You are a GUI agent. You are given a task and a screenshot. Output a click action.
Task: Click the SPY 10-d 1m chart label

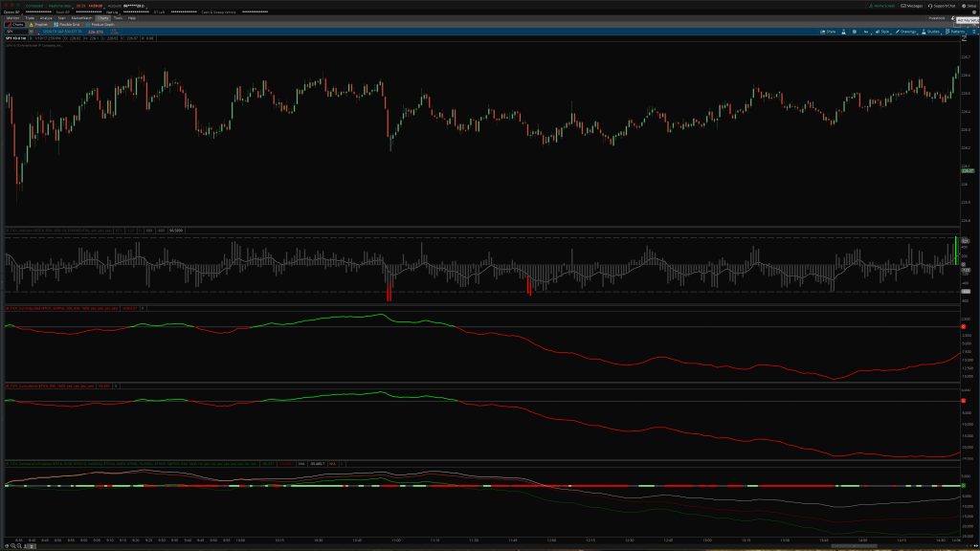[15, 38]
